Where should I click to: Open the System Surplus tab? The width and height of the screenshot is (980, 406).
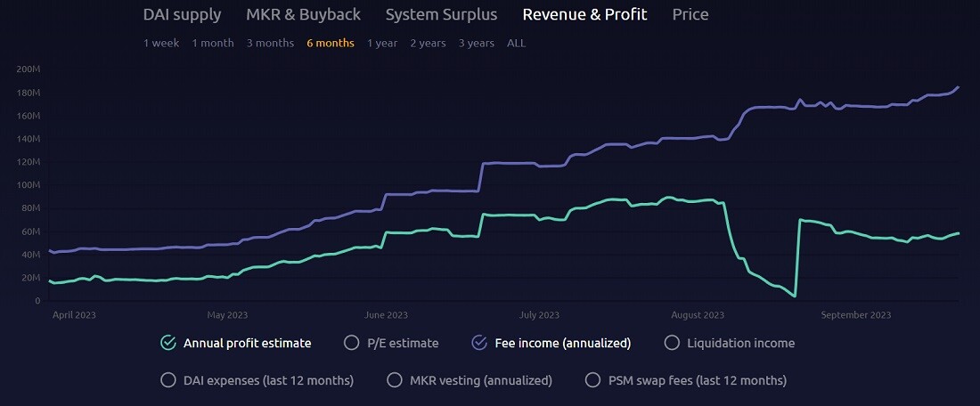click(441, 15)
